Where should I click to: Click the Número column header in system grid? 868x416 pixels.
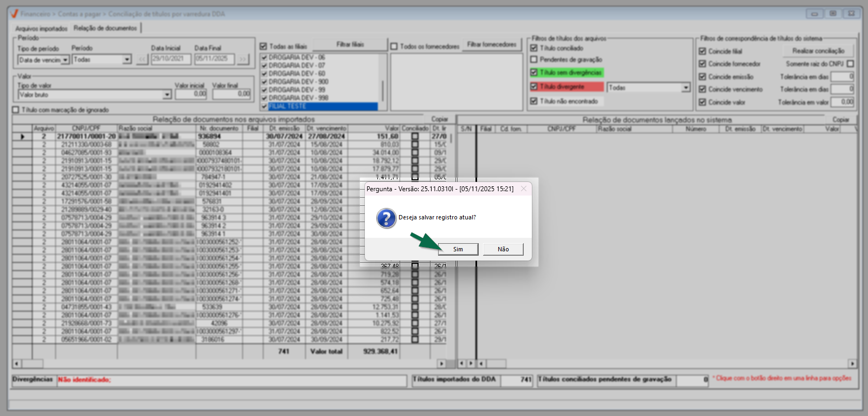696,129
